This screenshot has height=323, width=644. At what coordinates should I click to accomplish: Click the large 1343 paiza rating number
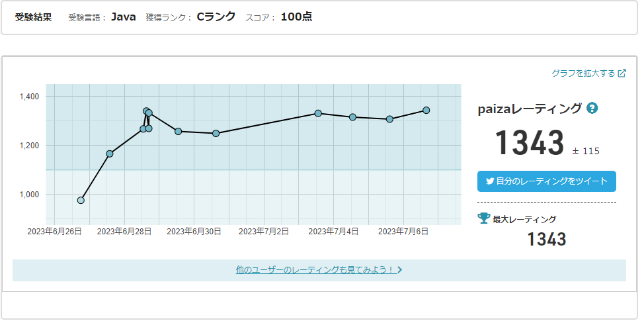pos(530,142)
